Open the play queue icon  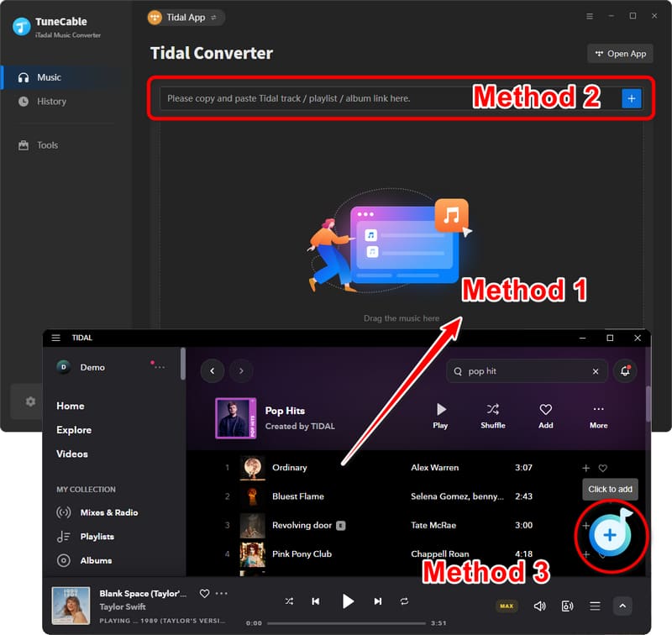595,606
